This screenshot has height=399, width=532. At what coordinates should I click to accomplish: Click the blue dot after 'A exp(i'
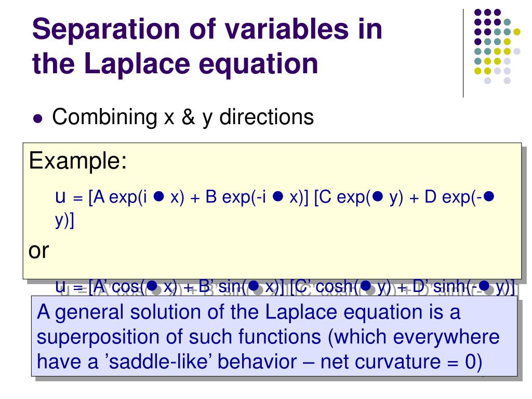tap(159, 196)
